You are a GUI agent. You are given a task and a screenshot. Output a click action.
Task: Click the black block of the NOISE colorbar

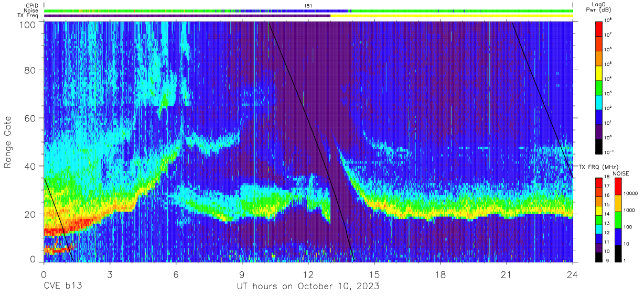pyautogui.click(x=618, y=252)
